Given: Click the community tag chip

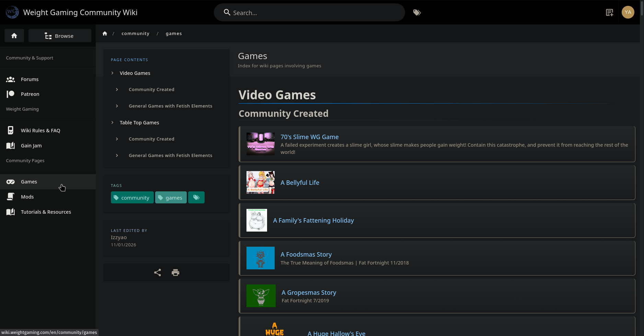Looking at the screenshot, I should pos(132,198).
